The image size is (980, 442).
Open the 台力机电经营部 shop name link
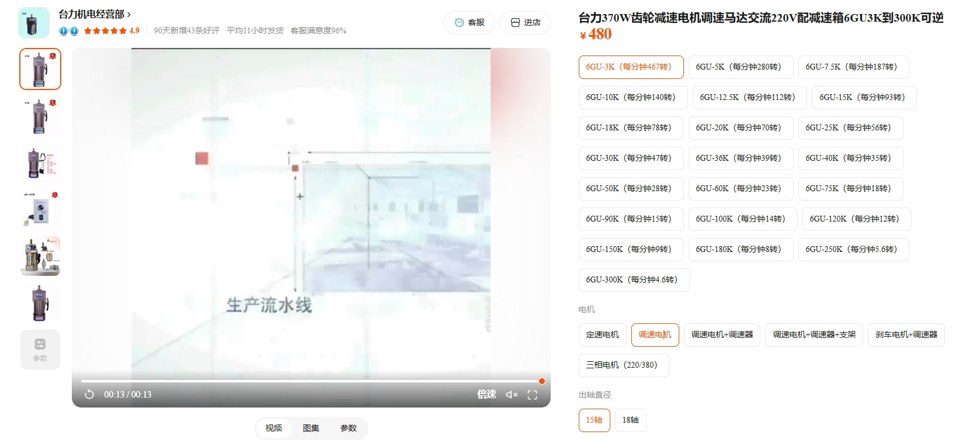[95, 14]
